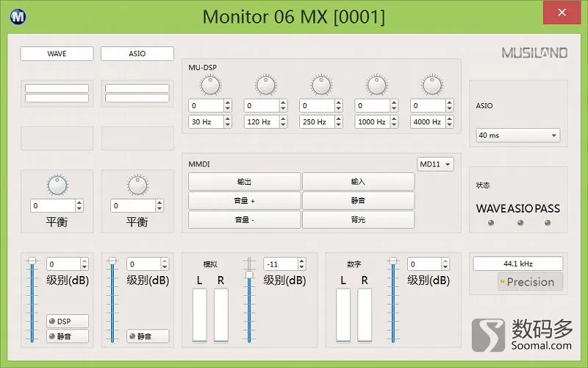Screen dimensions: 588x368
Task: Click the ASIO status indicator light
Action: (520, 223)
